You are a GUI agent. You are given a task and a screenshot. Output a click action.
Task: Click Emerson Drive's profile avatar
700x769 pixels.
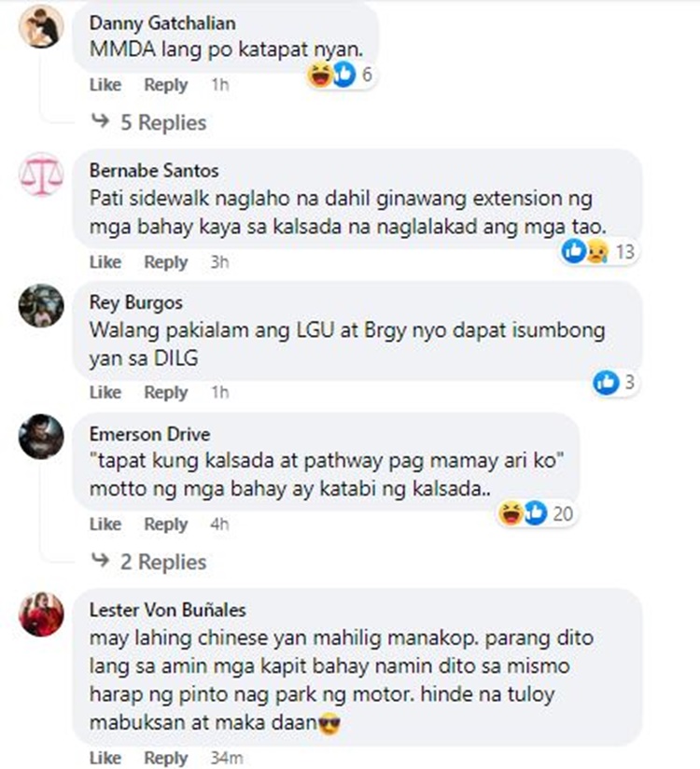tap(41, 437)
